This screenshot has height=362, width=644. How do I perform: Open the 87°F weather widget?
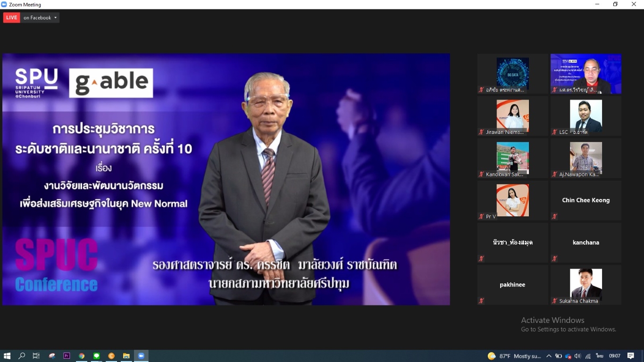coord(514,356)
